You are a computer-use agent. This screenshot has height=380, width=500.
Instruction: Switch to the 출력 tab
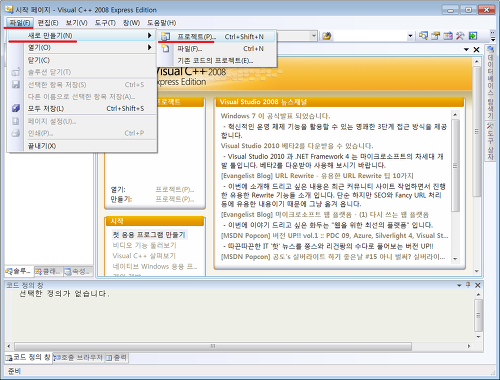[x=117, y=358]
